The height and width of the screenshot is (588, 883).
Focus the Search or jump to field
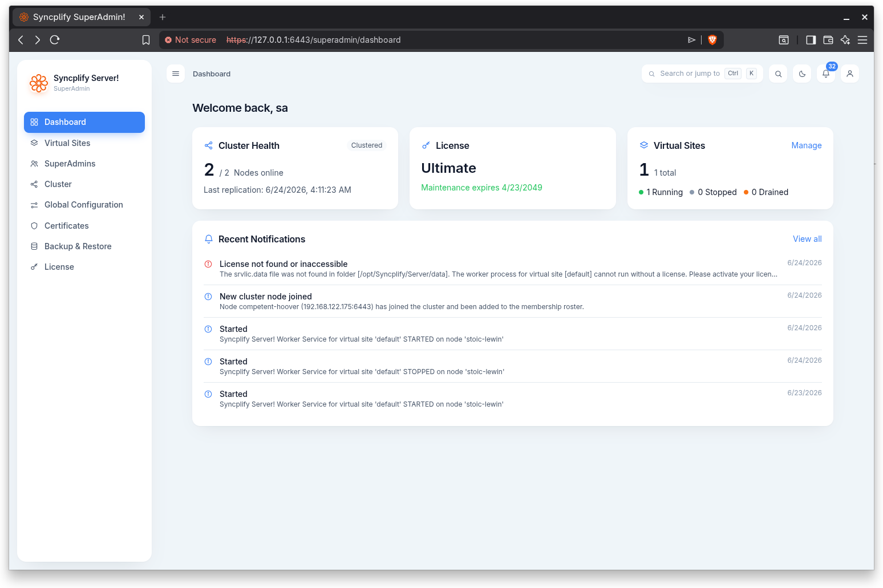[x=702, y=74]
